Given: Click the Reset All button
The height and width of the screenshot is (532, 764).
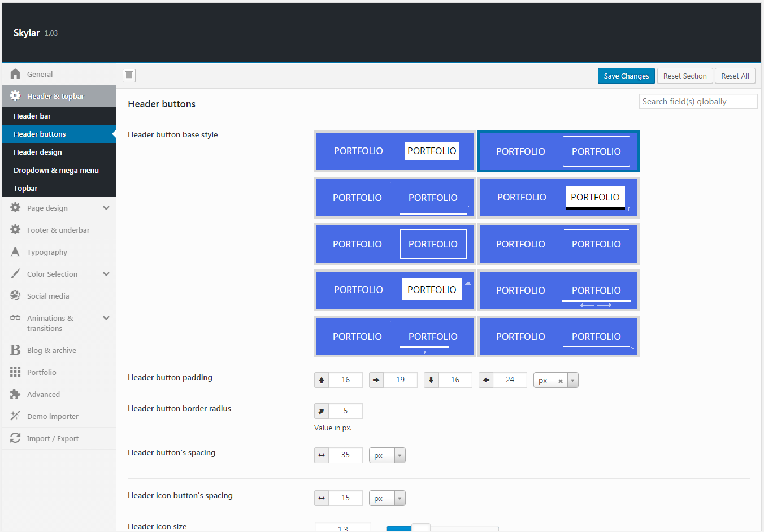Looking at the screenshot, I should pos(735,76).
